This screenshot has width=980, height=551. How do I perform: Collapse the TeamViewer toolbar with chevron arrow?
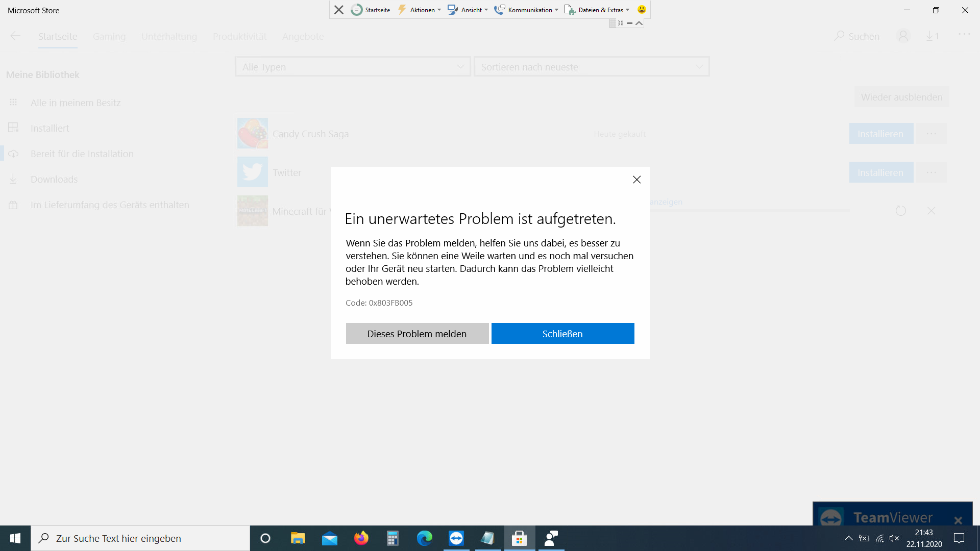(x=639, y=23)
